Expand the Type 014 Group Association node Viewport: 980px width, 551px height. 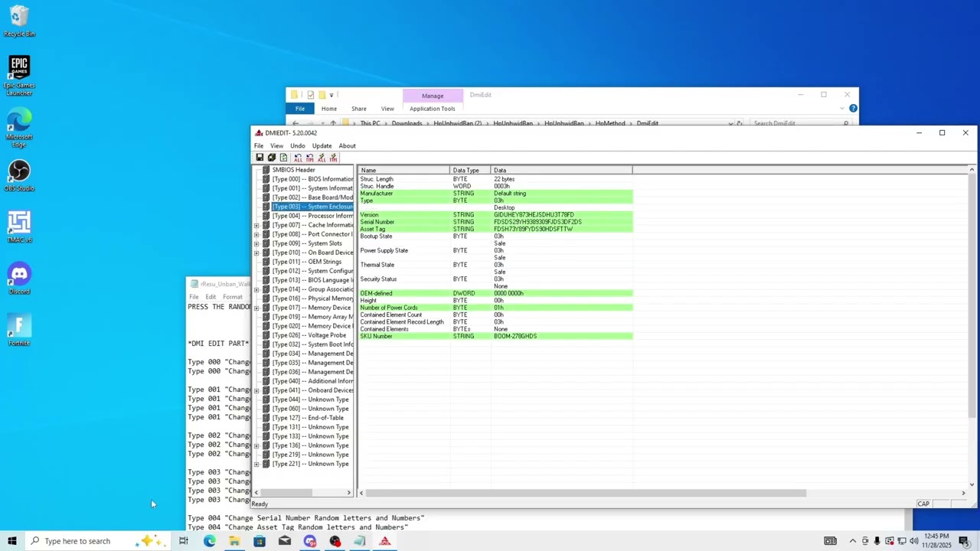coord(256,289)
